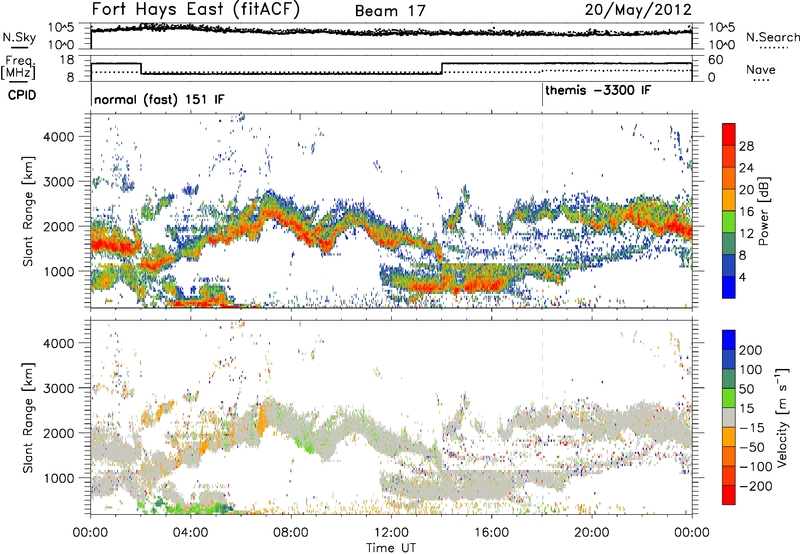Click the 'Nave' legend label

pyautogui.click(x=761, y=70)
